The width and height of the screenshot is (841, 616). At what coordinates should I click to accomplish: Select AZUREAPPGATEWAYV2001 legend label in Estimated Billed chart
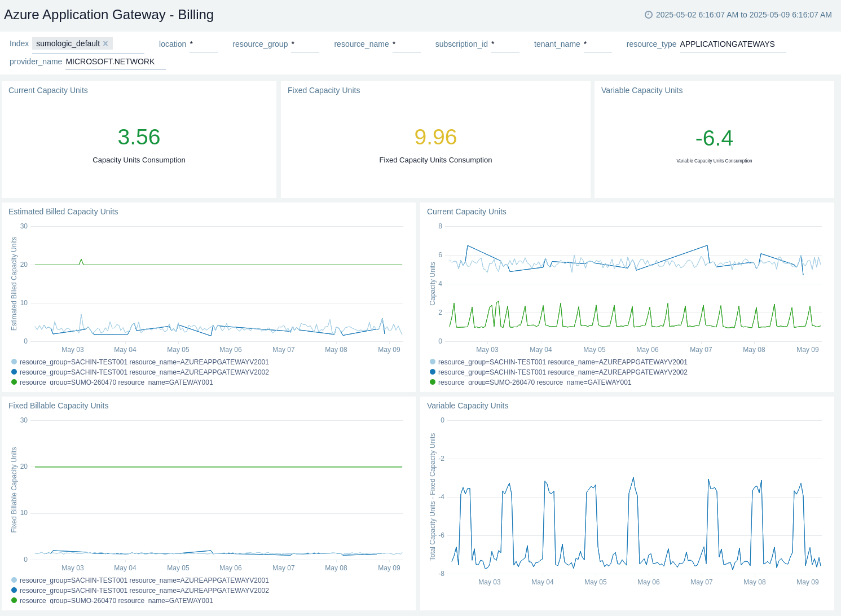144,362
